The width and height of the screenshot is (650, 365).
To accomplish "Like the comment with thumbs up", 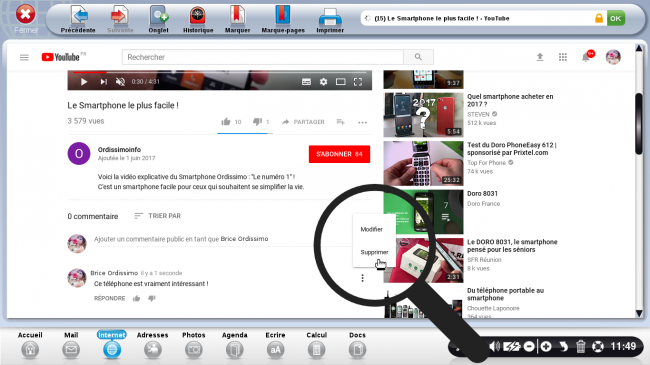I will pyautogui.click(x=136, y=298).
